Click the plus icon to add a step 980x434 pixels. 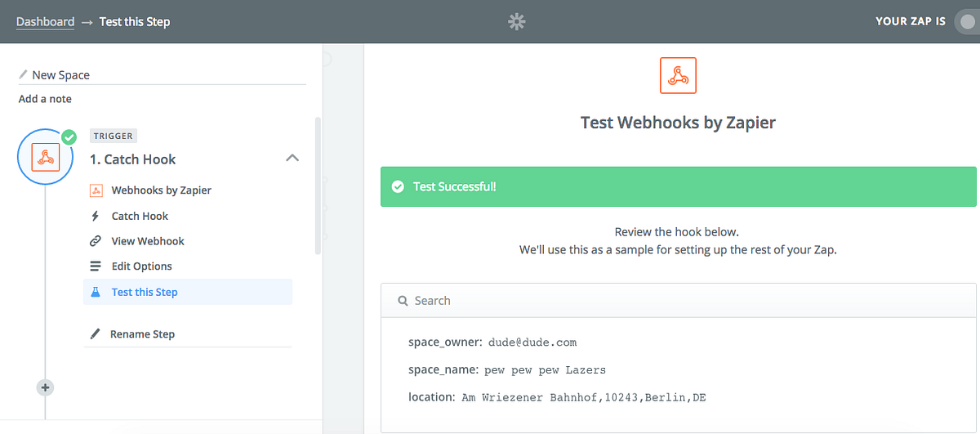[46, 387]
